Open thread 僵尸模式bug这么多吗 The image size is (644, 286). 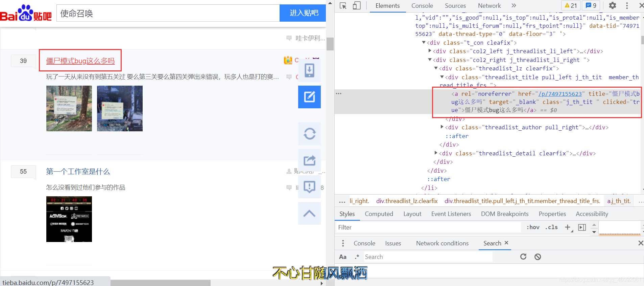pos(80,61)
